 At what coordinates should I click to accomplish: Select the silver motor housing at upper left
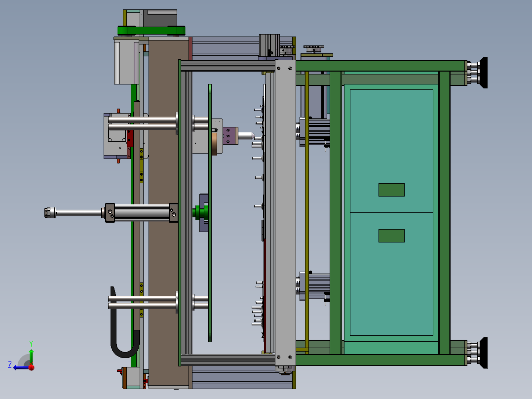point(126,62)
